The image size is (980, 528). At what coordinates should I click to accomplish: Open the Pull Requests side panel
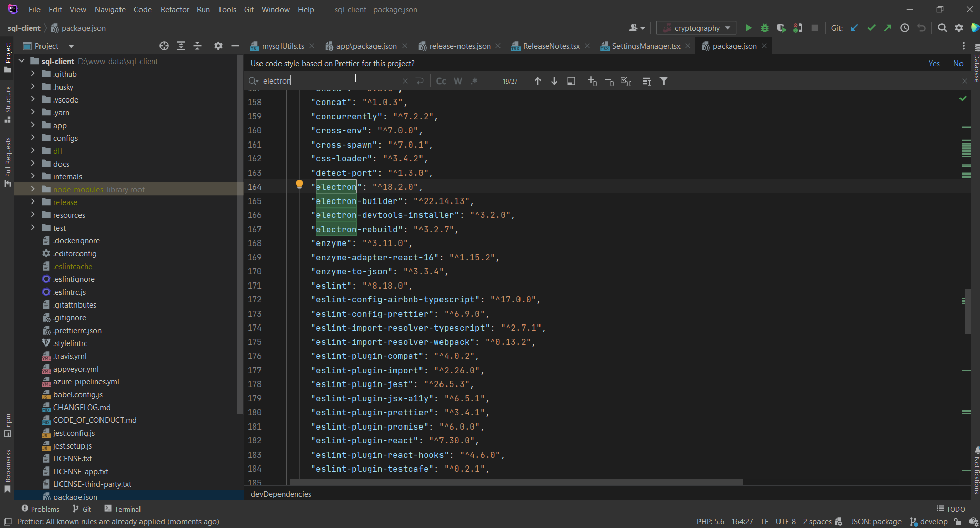(x=7, y=162)
